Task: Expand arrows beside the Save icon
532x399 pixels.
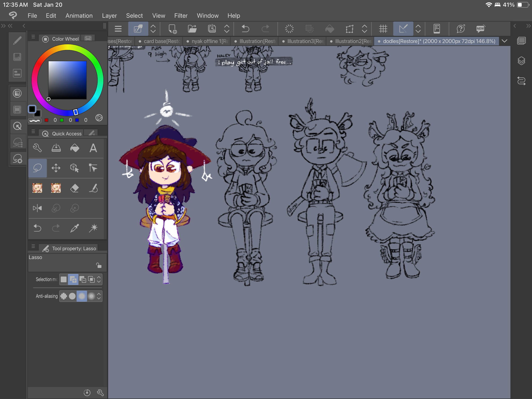Action: tap(227, 29)
